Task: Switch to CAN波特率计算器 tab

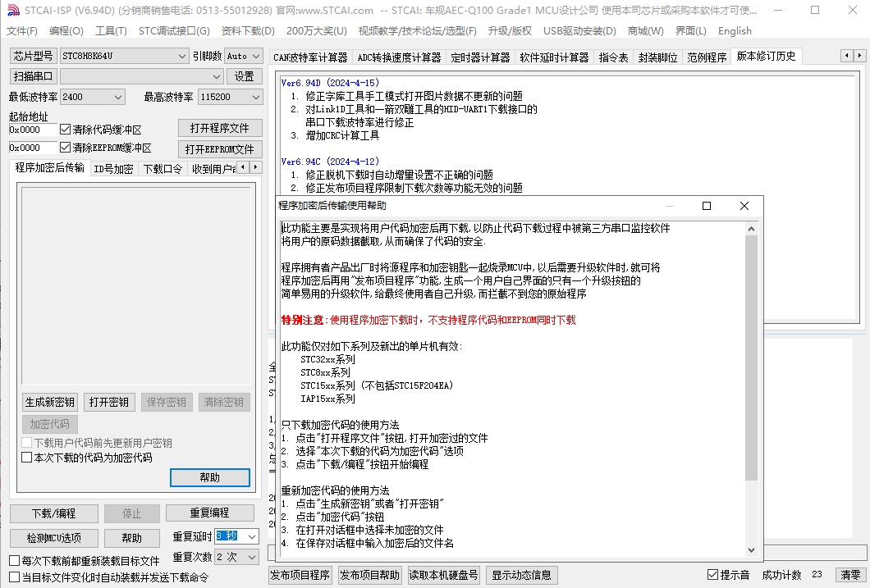Action: tap(310, 57)
